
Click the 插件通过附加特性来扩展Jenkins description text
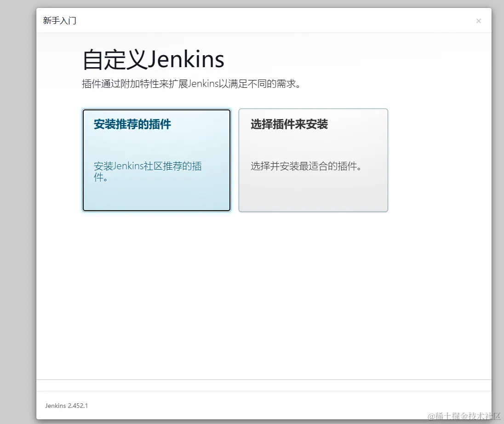(192, 84)
